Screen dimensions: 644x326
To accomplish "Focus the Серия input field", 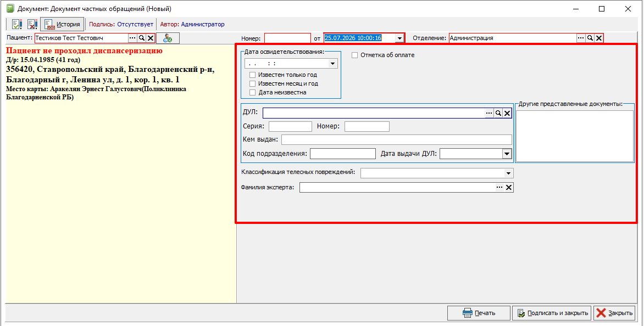I will (290, 126).
